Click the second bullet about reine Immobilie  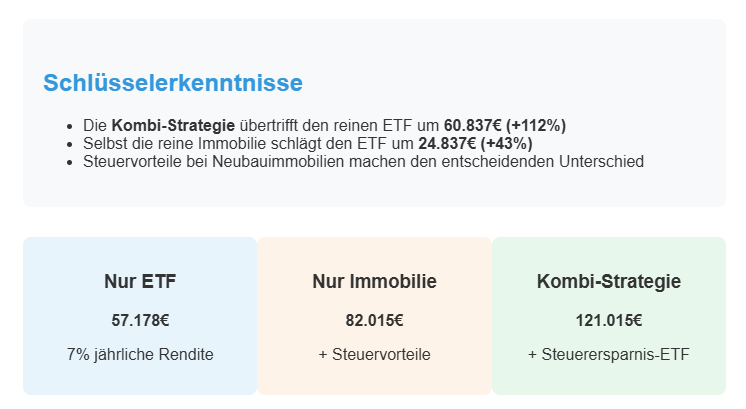coord(308,144)
